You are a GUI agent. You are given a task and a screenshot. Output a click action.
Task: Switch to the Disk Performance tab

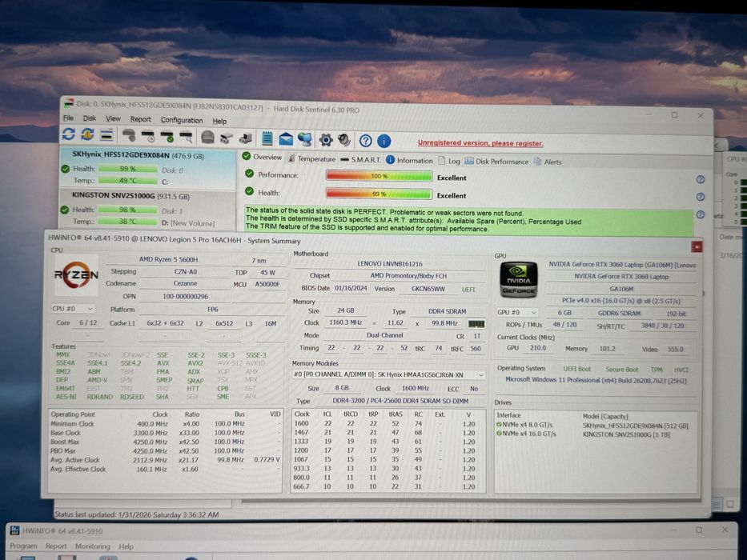(496, 162)
